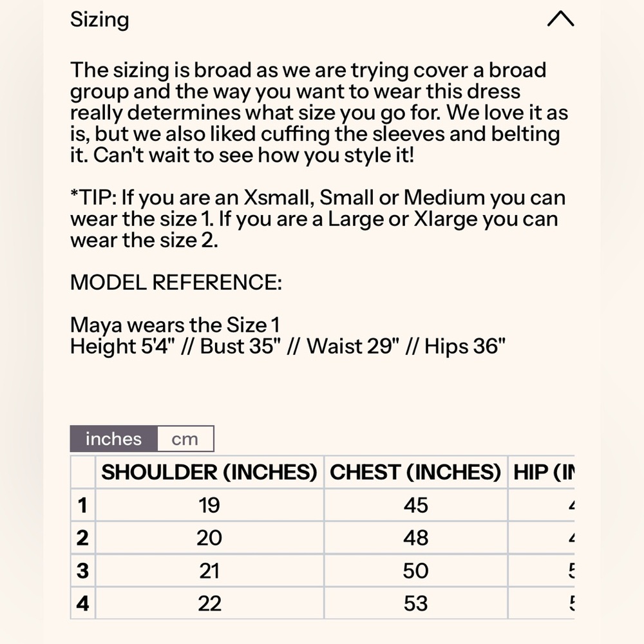Viewport: 644px width, 644px height.
Task: Select size 4 row label
Action: [x=82, y=603]
